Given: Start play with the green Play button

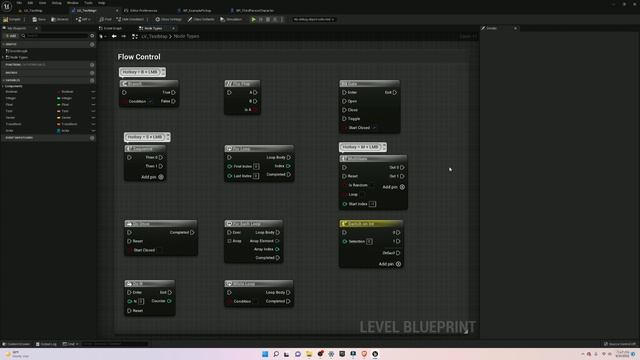Looking at the screenshot, I should (x=253, y=19).
